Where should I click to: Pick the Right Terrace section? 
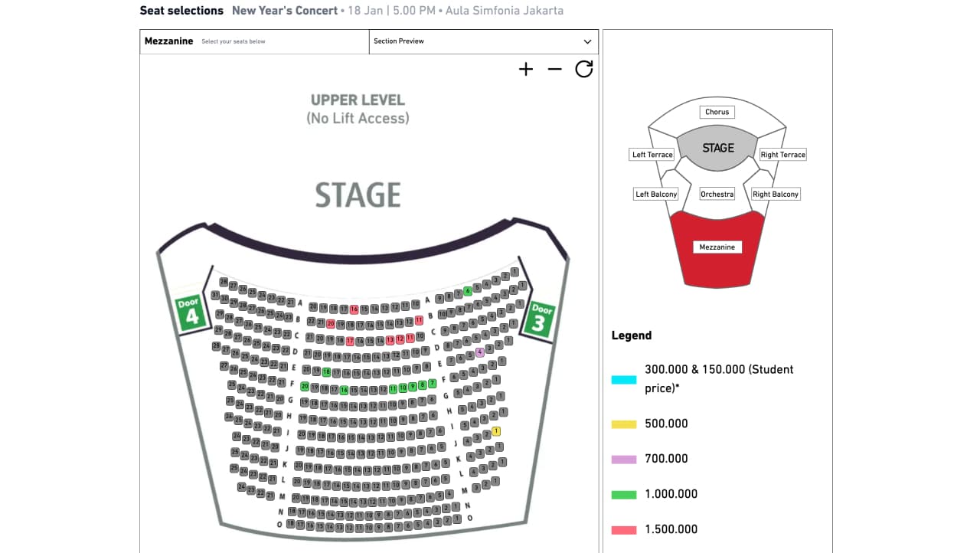[782, 155]
